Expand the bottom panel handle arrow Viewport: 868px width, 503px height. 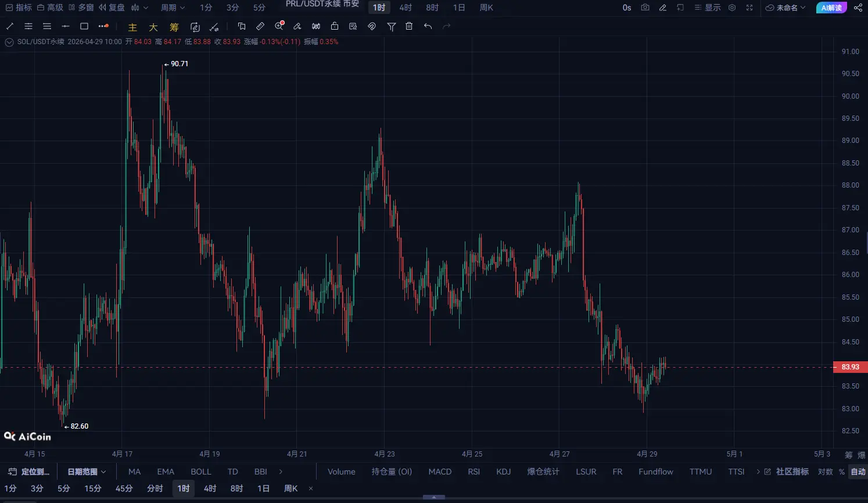point(434,497)
